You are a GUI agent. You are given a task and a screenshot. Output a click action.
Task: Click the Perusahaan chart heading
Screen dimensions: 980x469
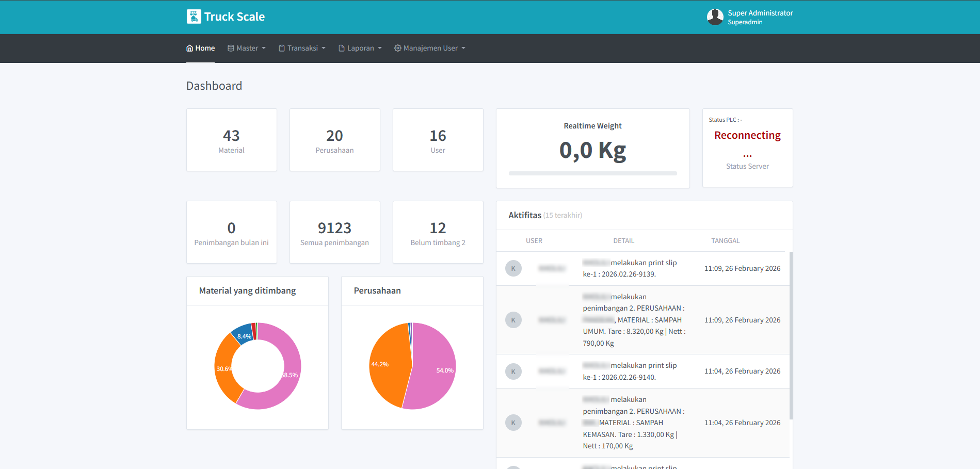[x=377, y=290]
